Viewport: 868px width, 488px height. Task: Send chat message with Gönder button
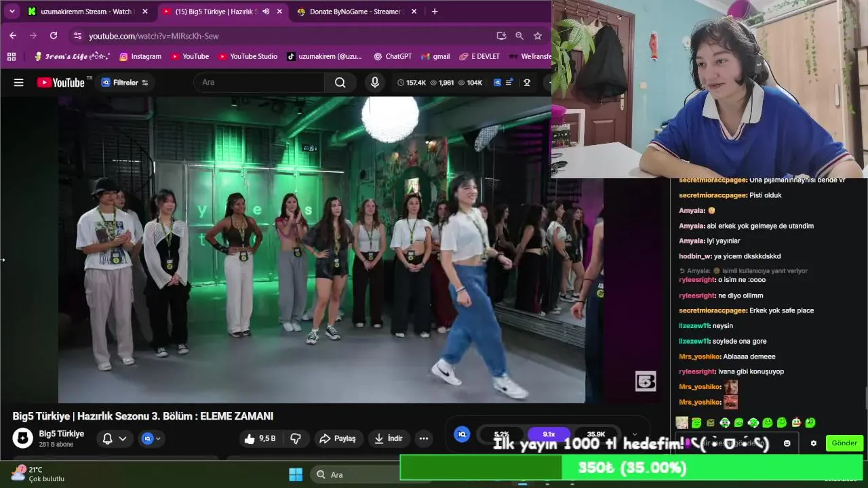point(844,443)
